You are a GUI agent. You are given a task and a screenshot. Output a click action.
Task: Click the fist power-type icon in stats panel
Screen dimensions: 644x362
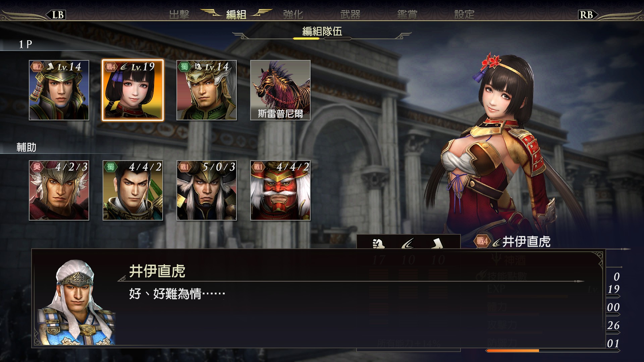pos(379,243)
